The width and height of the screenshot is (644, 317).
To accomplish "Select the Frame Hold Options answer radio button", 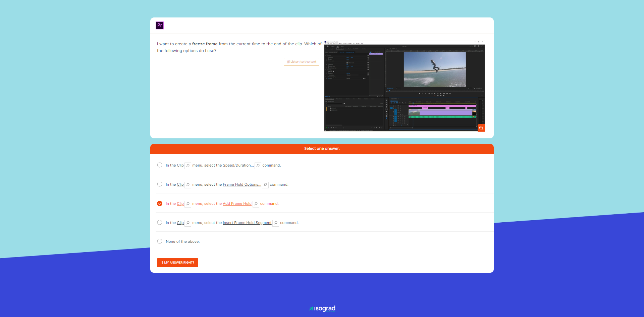I will (x=160, y=184).
